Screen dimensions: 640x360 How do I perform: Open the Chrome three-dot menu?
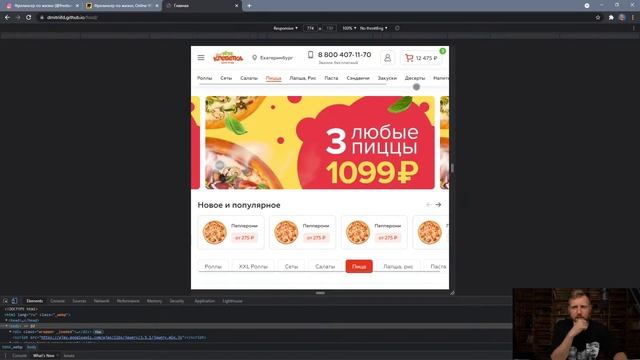pyautogui.click(x=633, y=18)
